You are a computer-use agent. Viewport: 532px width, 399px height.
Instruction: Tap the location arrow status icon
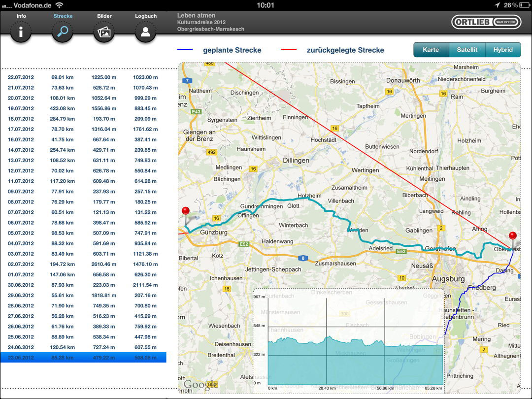497,5
